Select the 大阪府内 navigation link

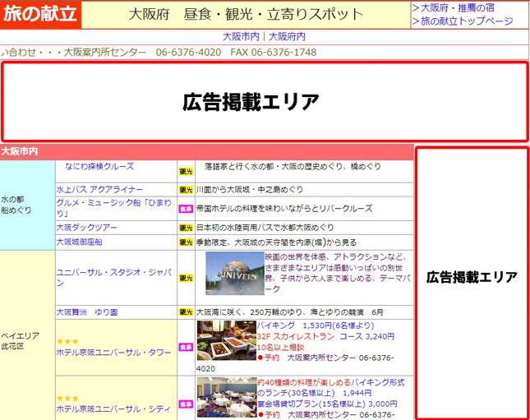[x=287, y=36]
